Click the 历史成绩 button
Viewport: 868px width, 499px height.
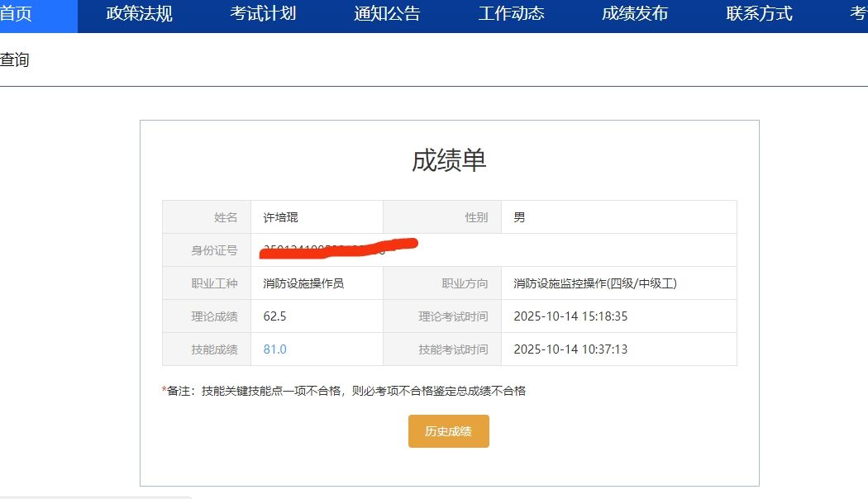(448, 431)
